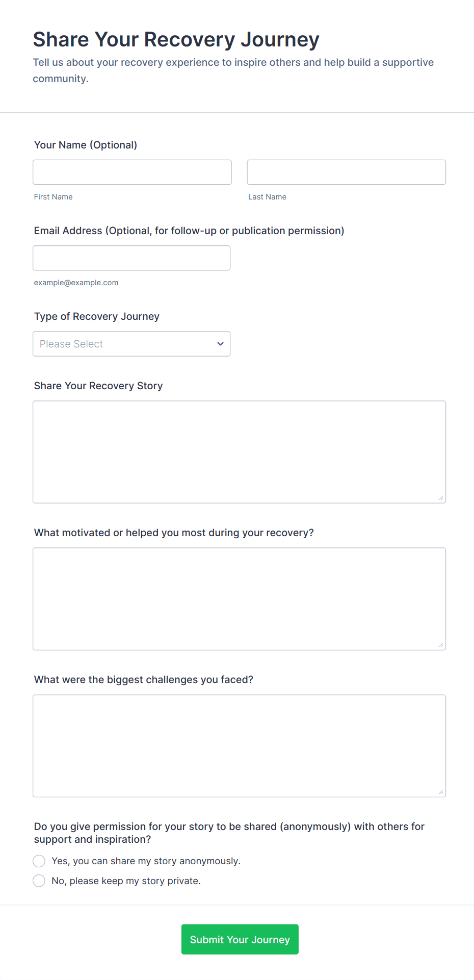Viewport: 474px width, 980px height.
Task: Focus the Last Name text box
Action: coord(346,172)
